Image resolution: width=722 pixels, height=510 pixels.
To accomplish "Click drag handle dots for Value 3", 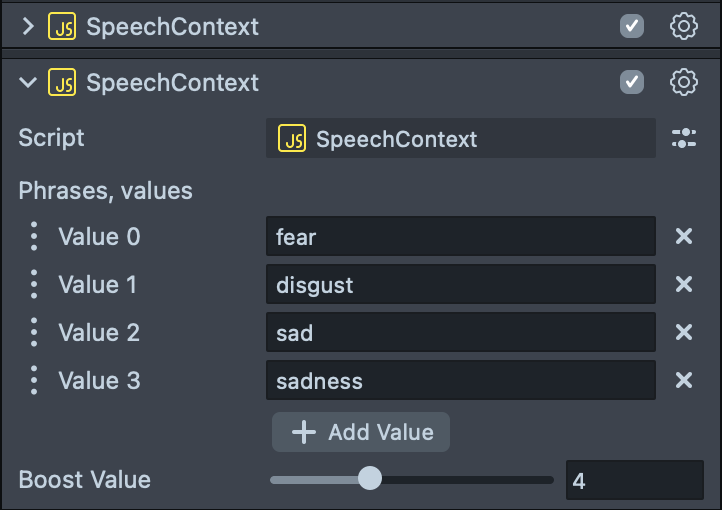I will pos(34,381).
